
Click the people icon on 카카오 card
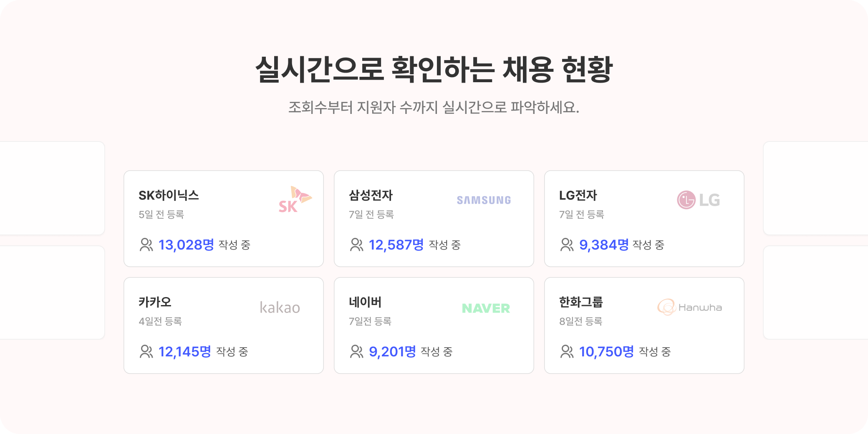(x=146, y=352)
